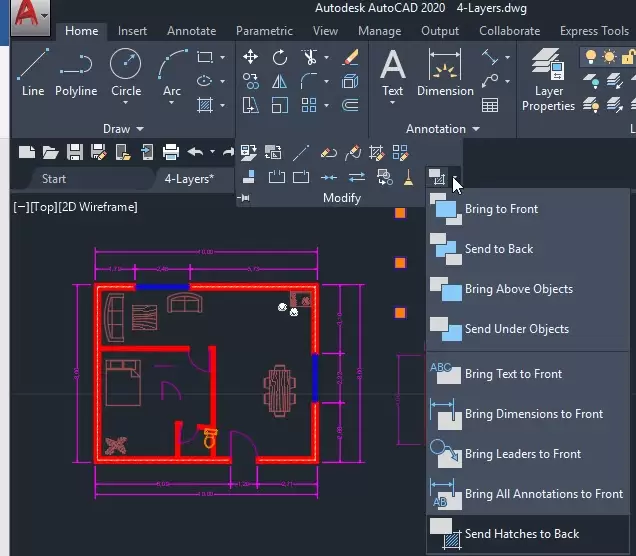
Task: Click the Plot printer icon
Action: click(171, 152)
